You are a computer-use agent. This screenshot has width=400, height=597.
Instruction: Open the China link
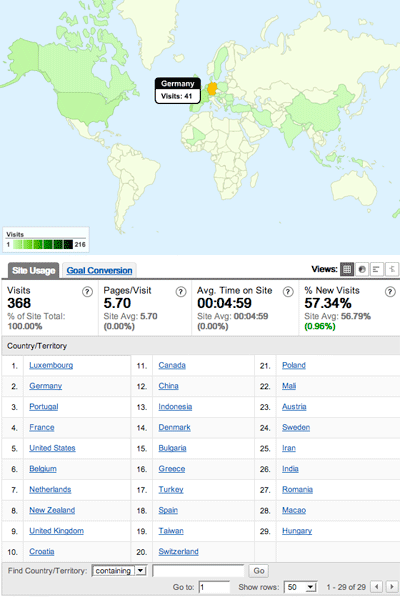point(168,386)
